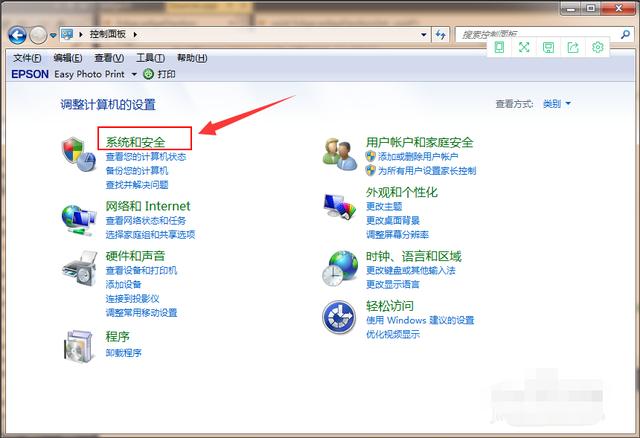The image size is (640, 438).
Task: Click 更改显示语言 link
Action: [x=393, y=285]
